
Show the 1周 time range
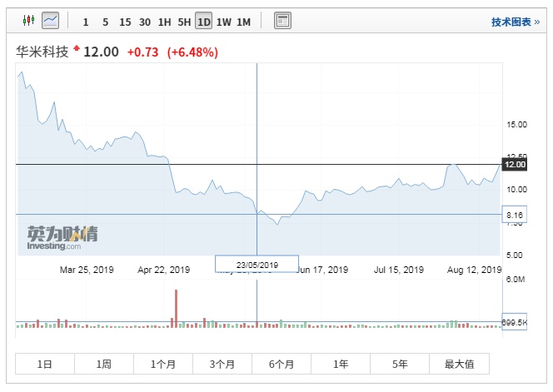tap(104, 364)
